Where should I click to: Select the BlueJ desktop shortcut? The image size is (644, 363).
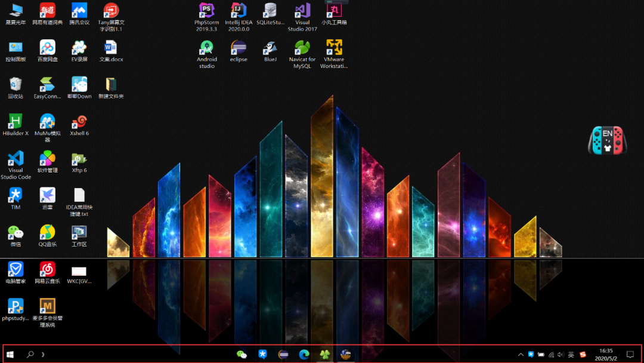(270, 48)
